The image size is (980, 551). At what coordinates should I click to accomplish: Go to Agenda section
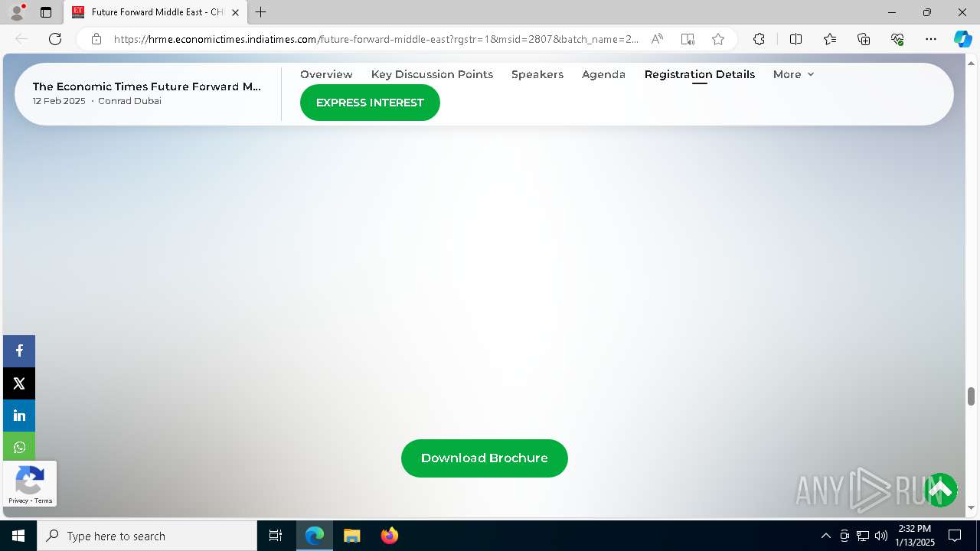[x=603, y=74]
